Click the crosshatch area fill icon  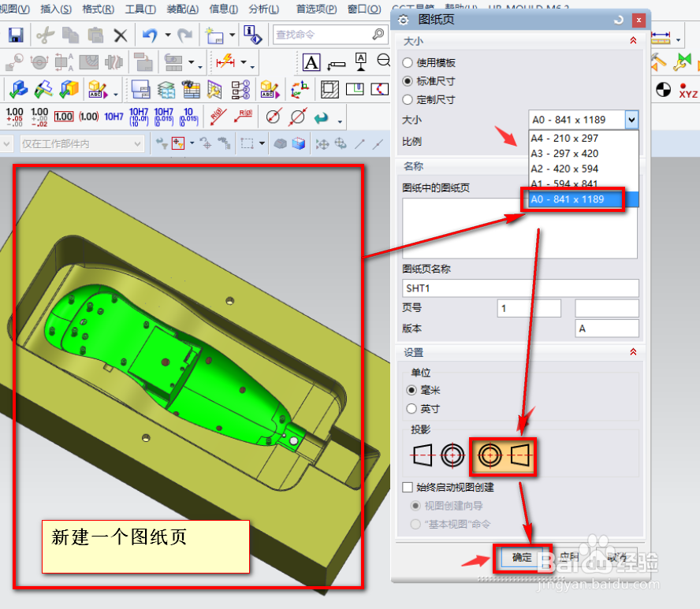click(330, 90)
